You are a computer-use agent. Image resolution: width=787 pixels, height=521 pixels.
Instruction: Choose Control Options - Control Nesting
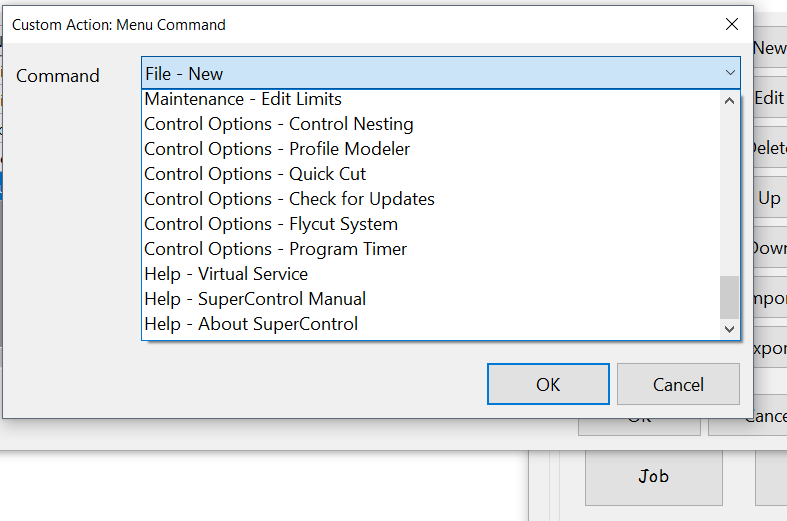431,124
